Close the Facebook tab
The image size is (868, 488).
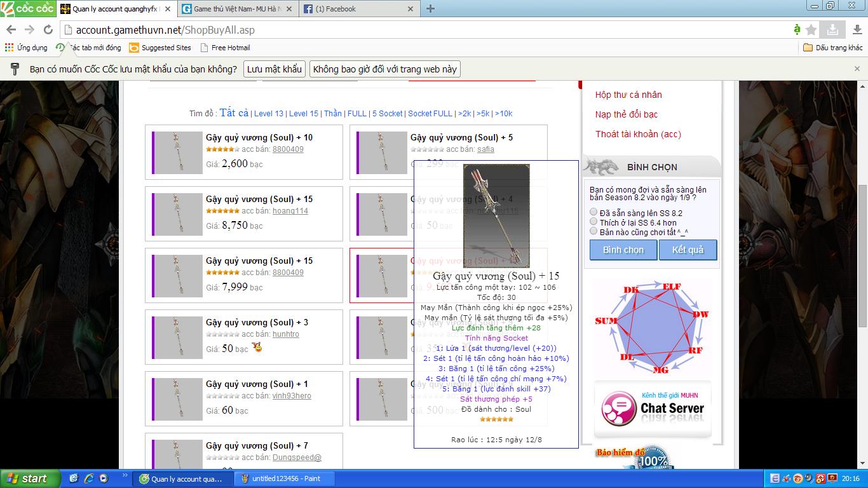click(410, 9)
